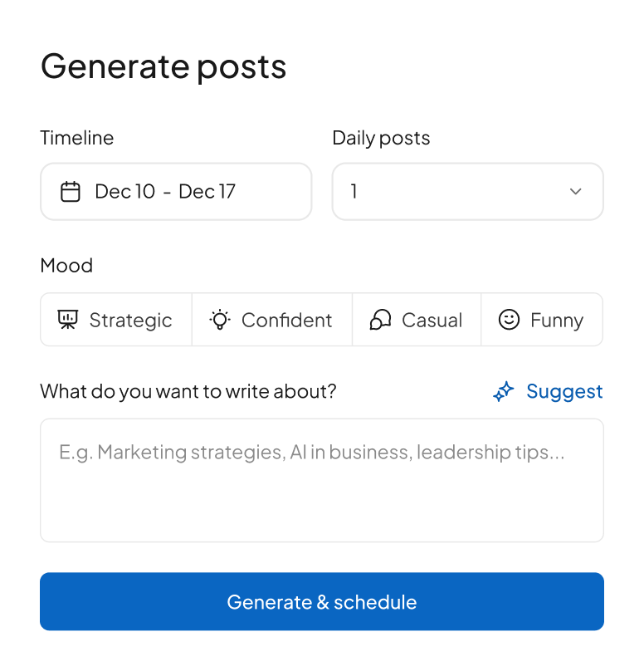Click Suggest to get topic ideas

(x=564, y=391)
